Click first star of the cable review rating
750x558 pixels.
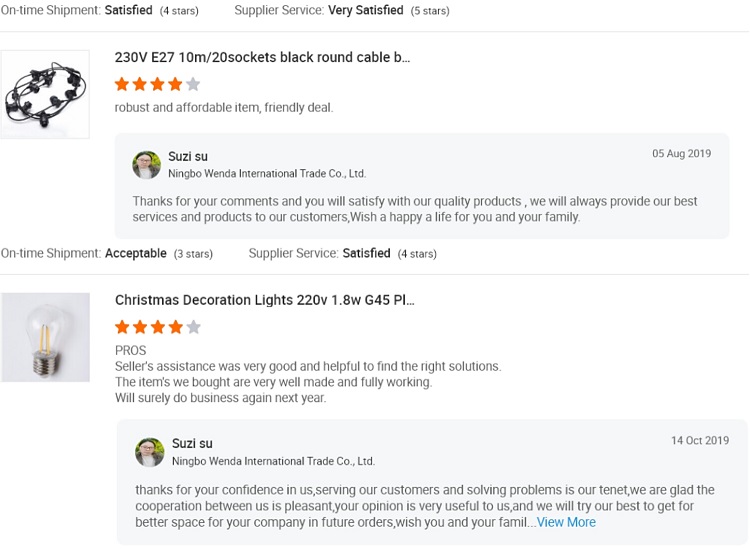[122, 84]
